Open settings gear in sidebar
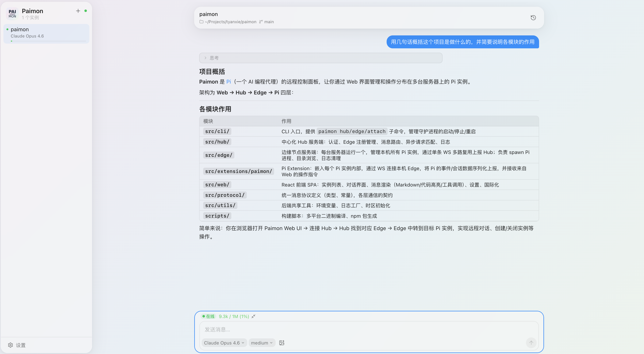 10,345
